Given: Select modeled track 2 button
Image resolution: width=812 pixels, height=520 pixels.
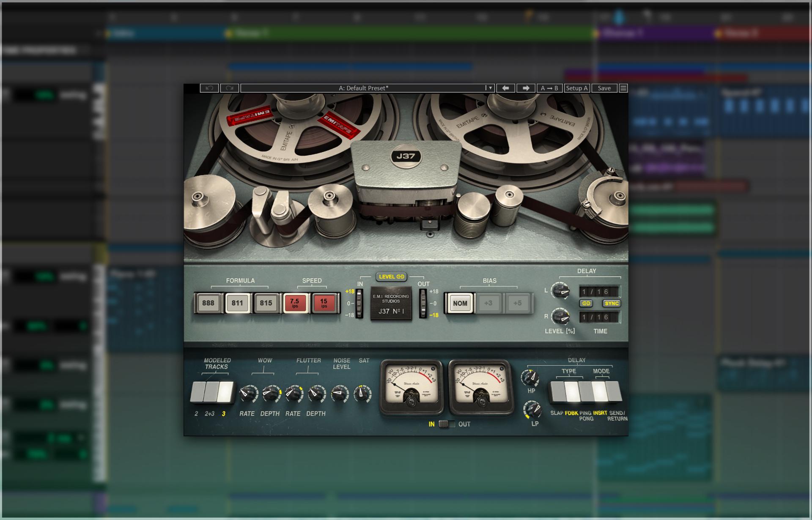Looking at the screenshot, I should 197,392.
